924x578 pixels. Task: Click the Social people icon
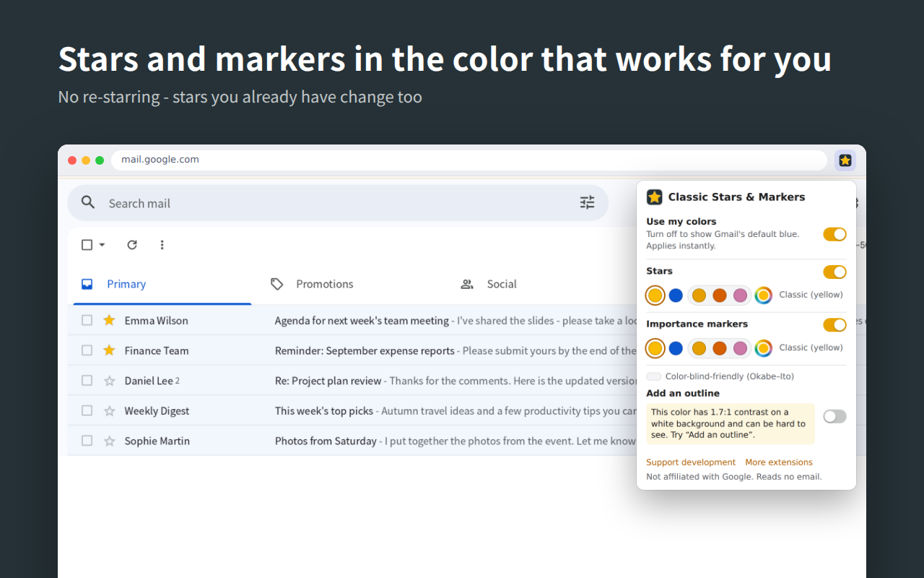(x=467, y=284)
